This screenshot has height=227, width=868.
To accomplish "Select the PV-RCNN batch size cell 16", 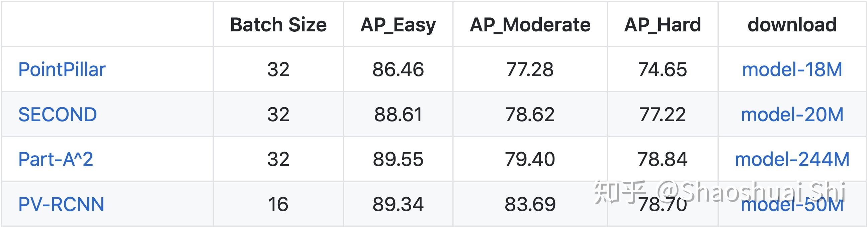I will click(x=278, y=204).
